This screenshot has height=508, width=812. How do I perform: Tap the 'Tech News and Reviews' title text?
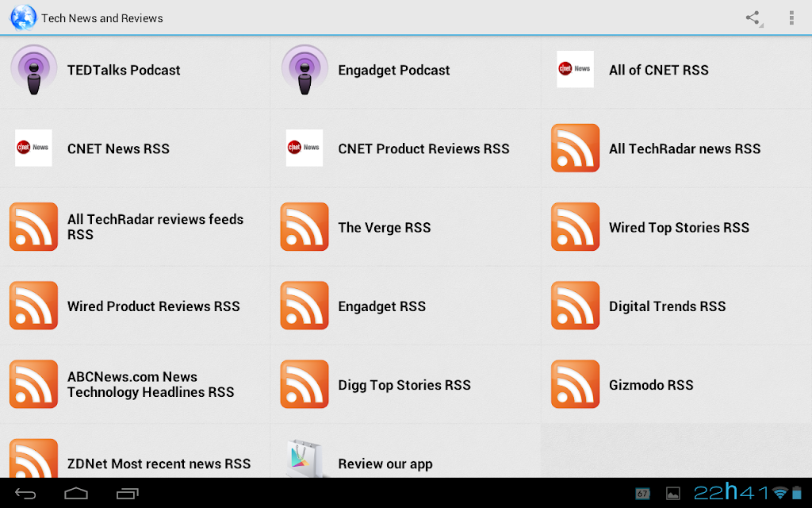point(102,18)
